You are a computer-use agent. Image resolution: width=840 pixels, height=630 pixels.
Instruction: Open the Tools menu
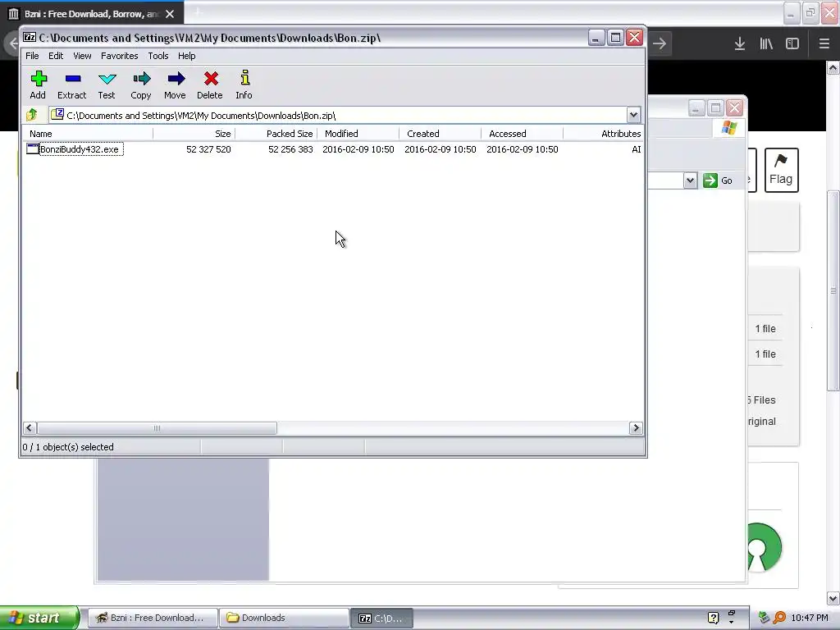pyautogui.click(x=158, y=56)
